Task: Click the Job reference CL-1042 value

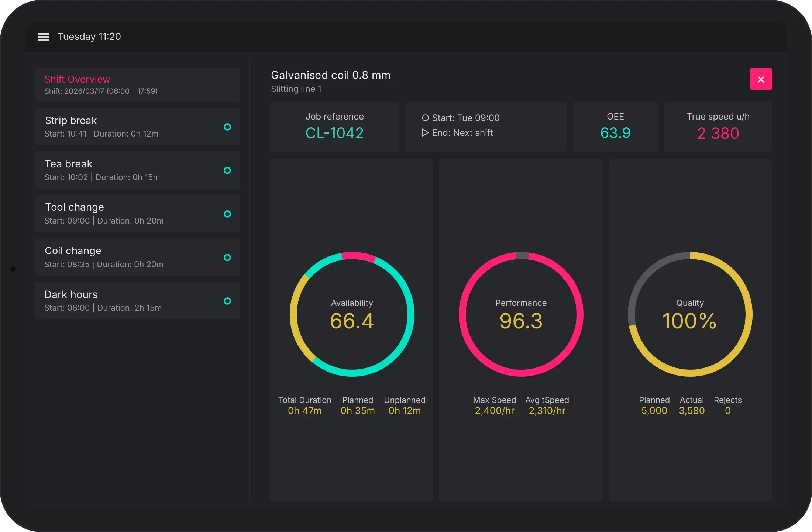Action: [334, 133]
